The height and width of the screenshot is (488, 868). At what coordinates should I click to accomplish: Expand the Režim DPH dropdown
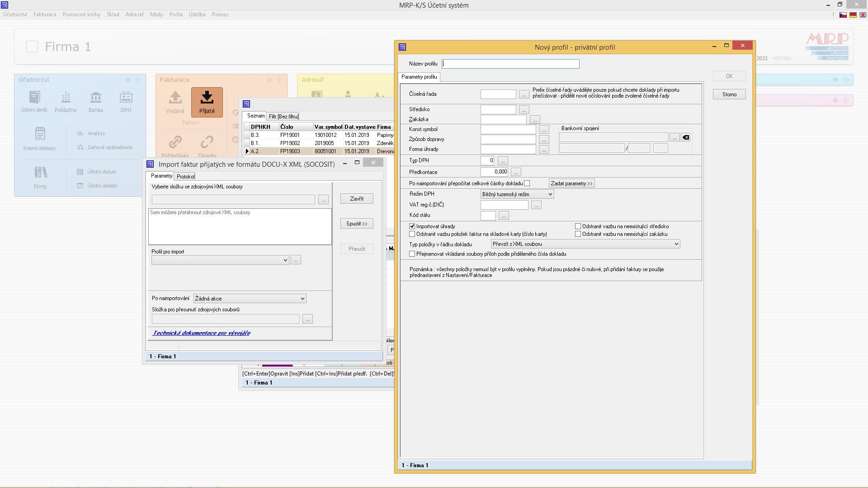pos(550,194)
